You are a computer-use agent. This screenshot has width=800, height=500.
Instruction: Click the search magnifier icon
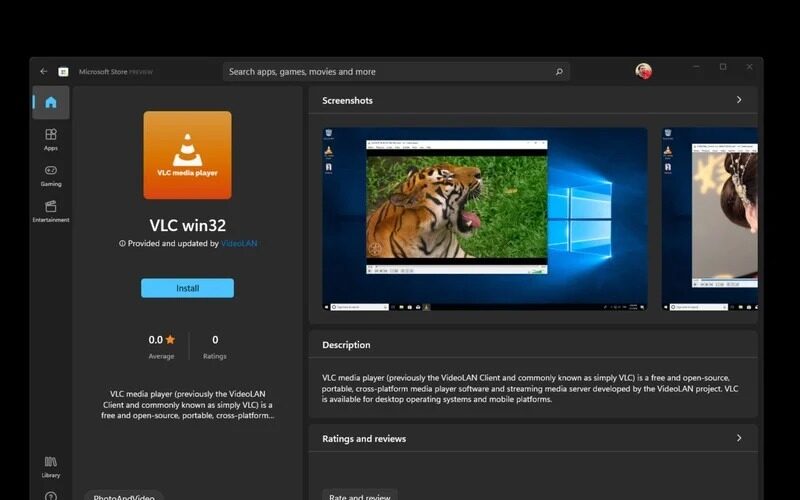coord(559,71)
